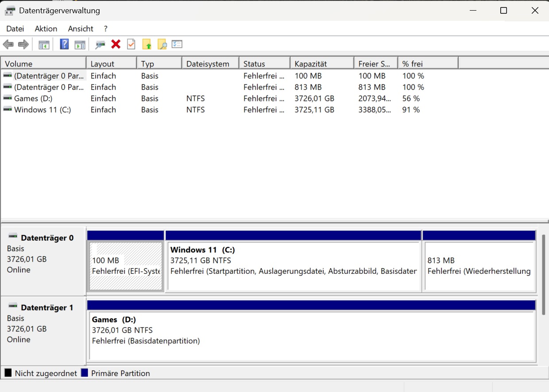This screenshot has height=392, width=549.
Task: Select the 100 MB EFI system partition block
Action: 126,265
